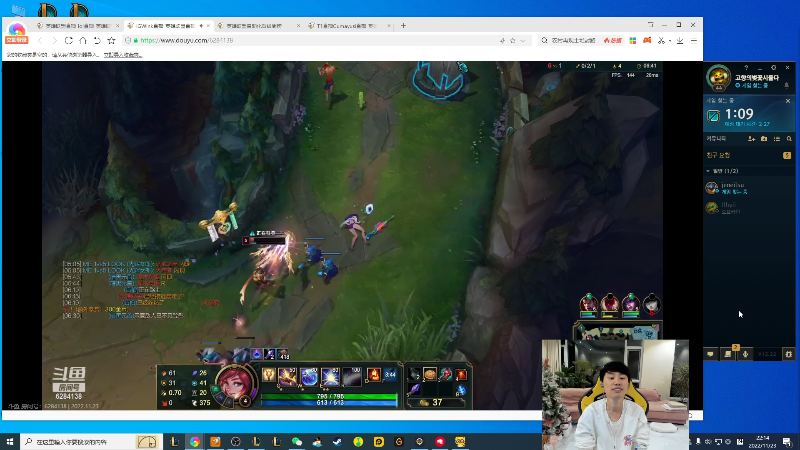
Task: Open Steam from the taskbar
Action: coord(338,441)
